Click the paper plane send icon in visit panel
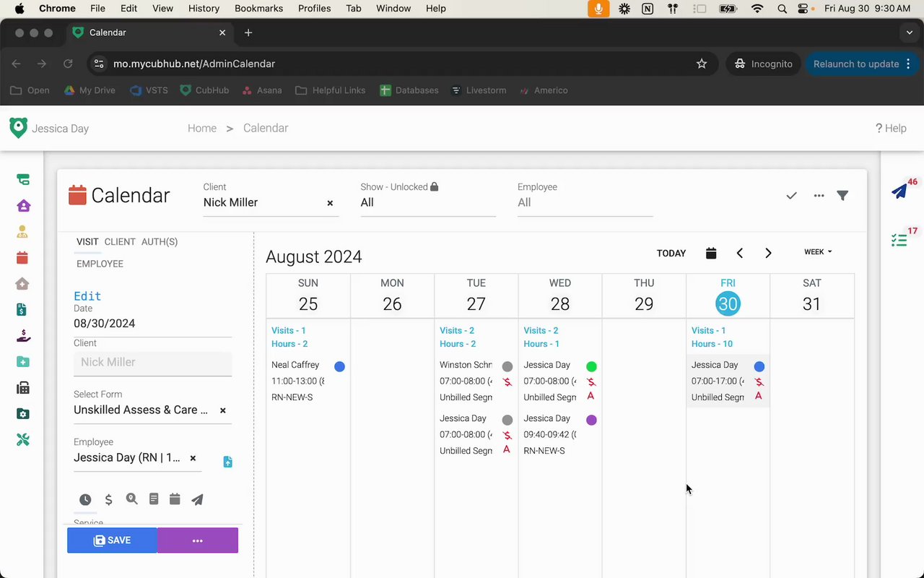Image resolution: width=924 pixels, height=578 pixels. [197, 499]
